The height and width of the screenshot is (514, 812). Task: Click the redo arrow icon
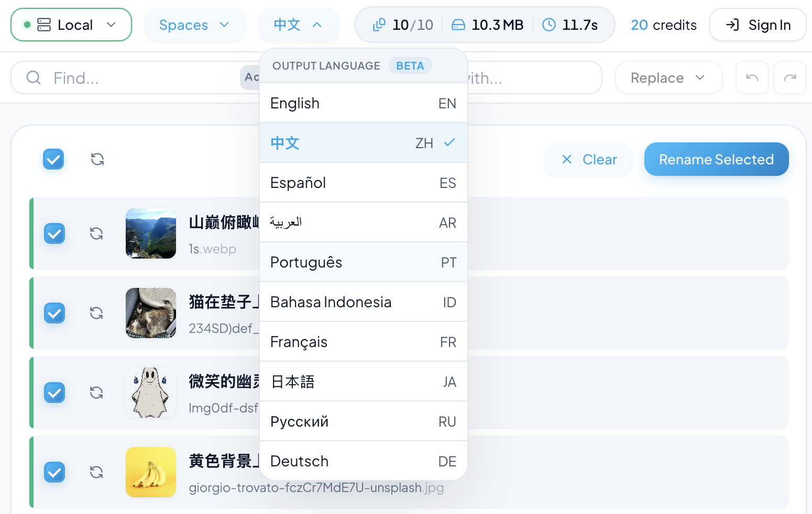coord(790,77)
